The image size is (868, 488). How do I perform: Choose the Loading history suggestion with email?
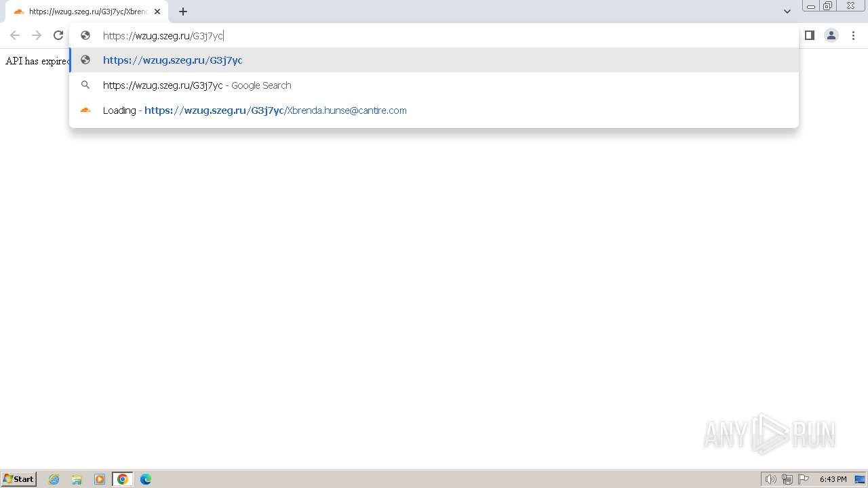click(x=434, y=110)
